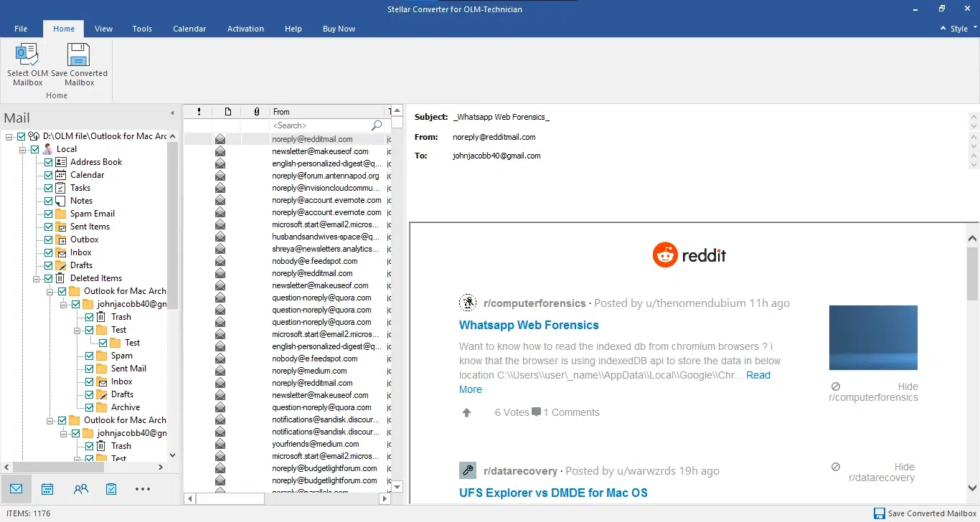Collapse the Local tree node
This screenshot has width=980, height=522.
23,149
